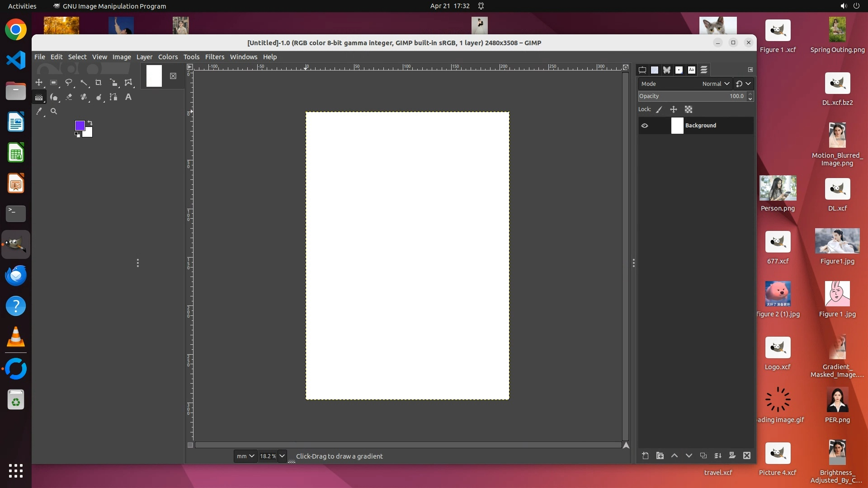Choose the Free Select lasso tool
The height and width of the screenshot is (488, 868).
click(x=69, y=83)
